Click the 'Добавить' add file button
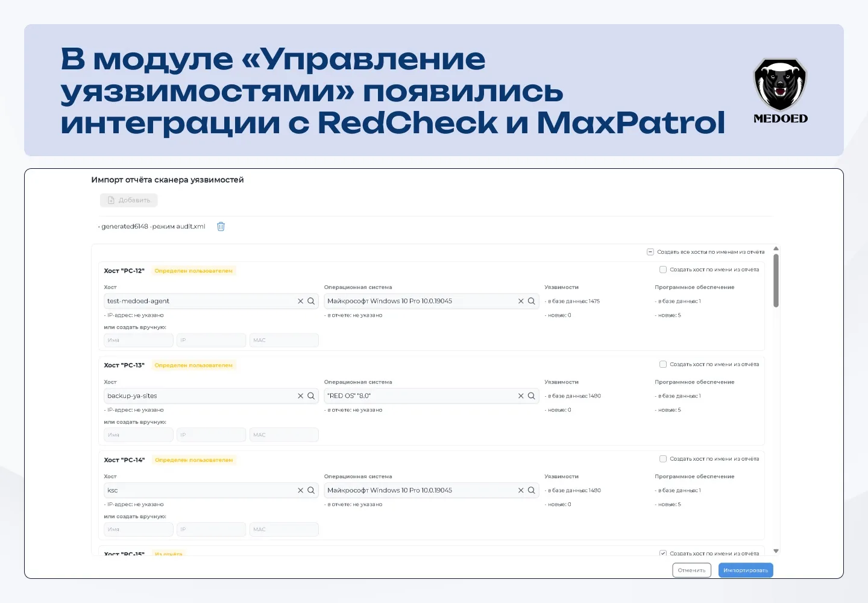Image resolution: width=868 pixels, height=603 pixels. [129, 200]
